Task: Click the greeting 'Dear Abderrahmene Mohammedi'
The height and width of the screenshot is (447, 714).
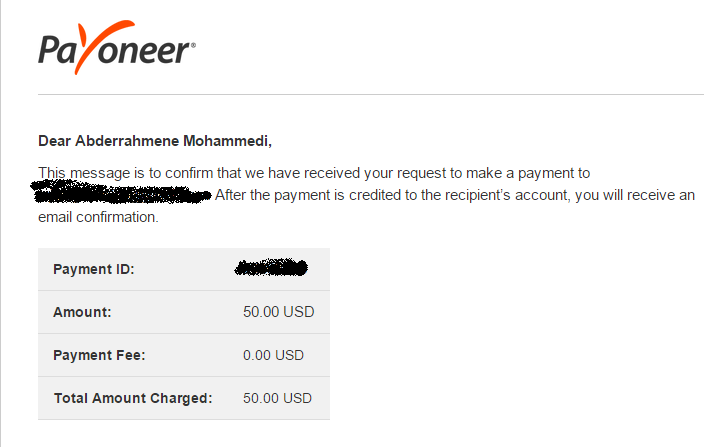Action: point(155,141)
